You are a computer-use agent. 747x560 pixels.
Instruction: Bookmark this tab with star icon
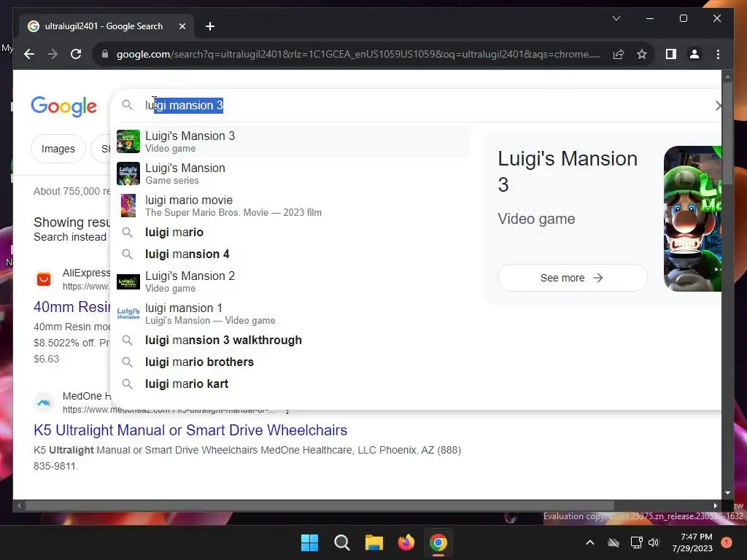642,54
